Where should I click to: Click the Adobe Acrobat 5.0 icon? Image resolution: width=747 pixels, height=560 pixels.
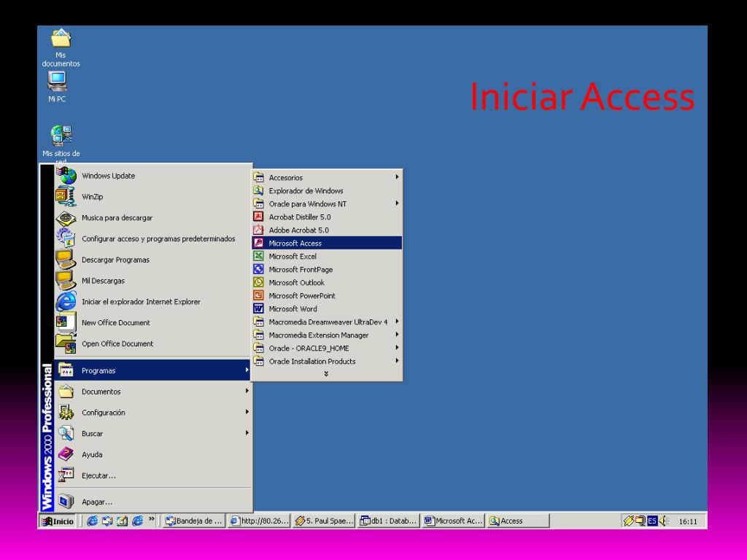click(258, 230)
